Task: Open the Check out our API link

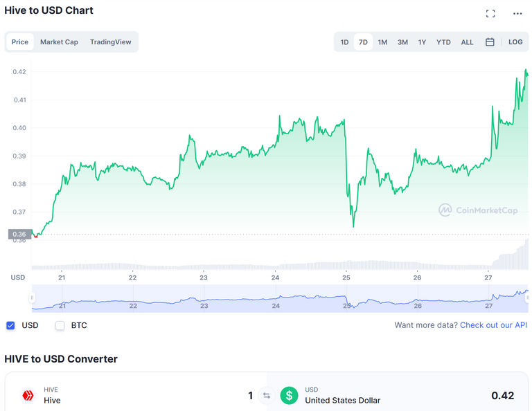Action: 493,325
